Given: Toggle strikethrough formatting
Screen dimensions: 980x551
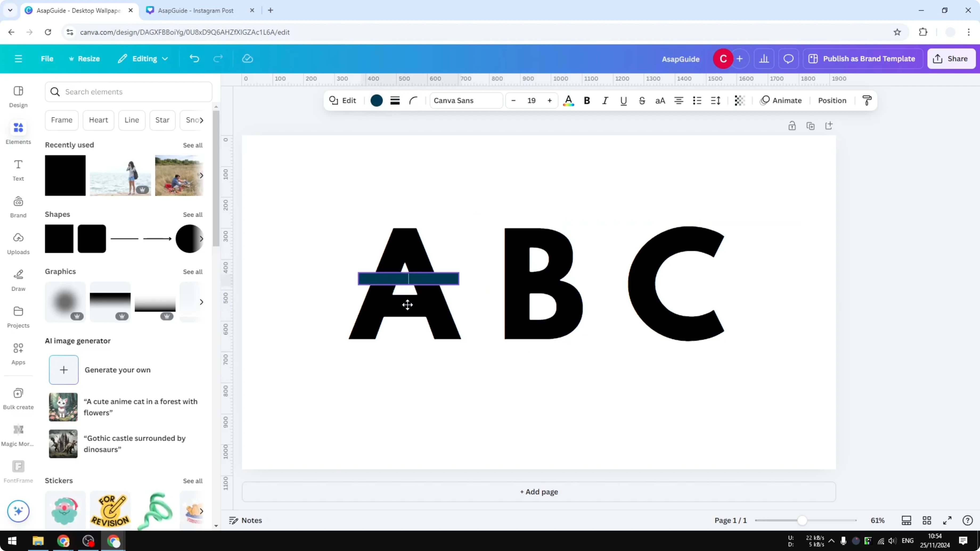Looking at the screenshot, I should click(x=642, y=100).
